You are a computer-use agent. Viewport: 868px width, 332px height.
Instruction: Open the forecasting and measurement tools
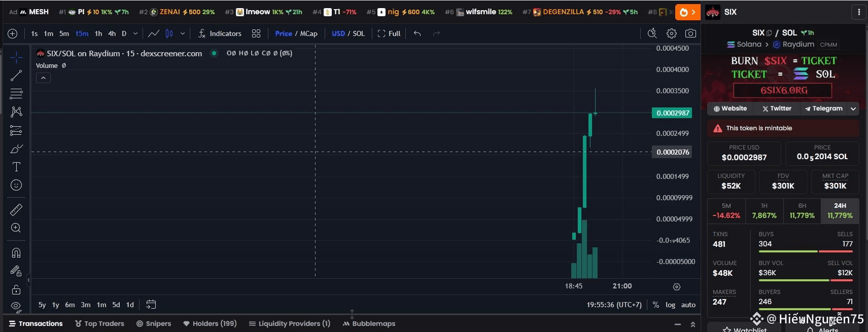(x=16, y=130)
